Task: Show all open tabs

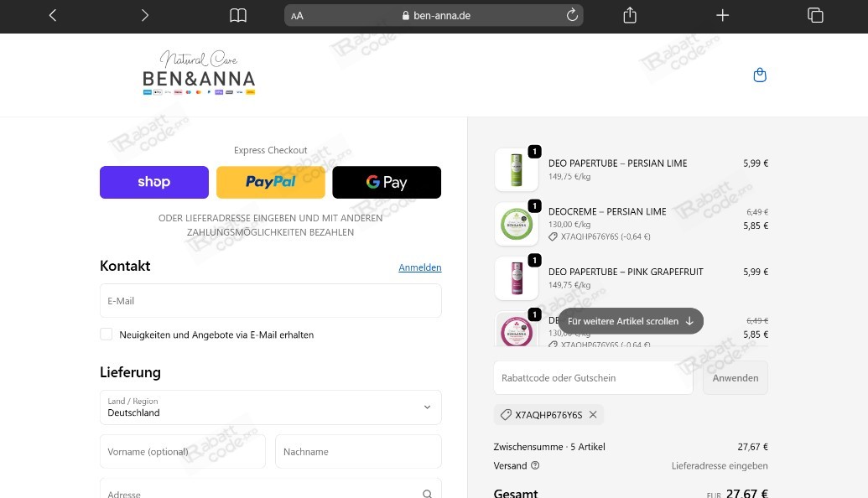Action: (x=814, y=15)
